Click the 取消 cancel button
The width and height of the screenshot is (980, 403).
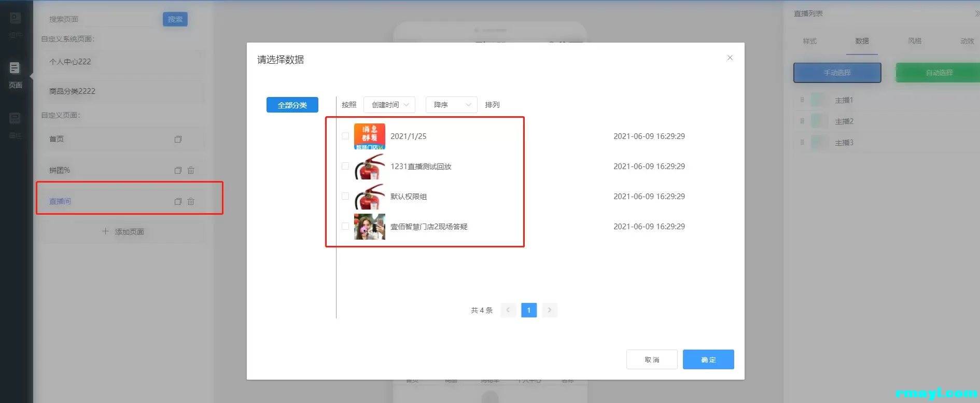[x=652, y=359]
